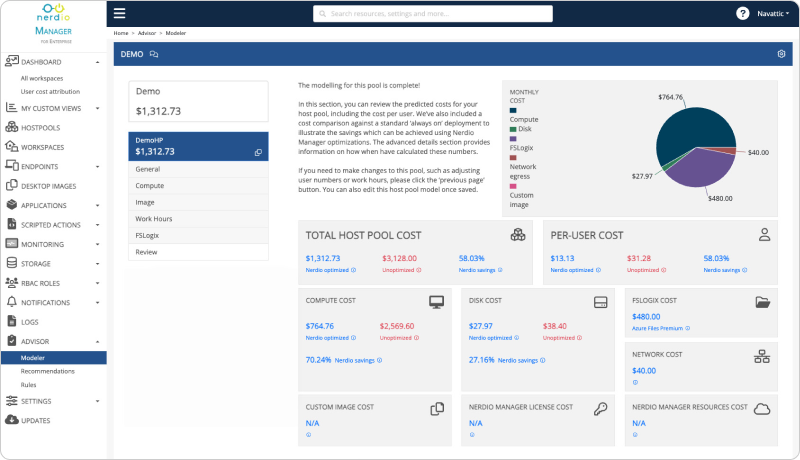The width and height of the screenshot is (800, 460).
Task: Click the Demo total cost card
Action: point(198,101)
